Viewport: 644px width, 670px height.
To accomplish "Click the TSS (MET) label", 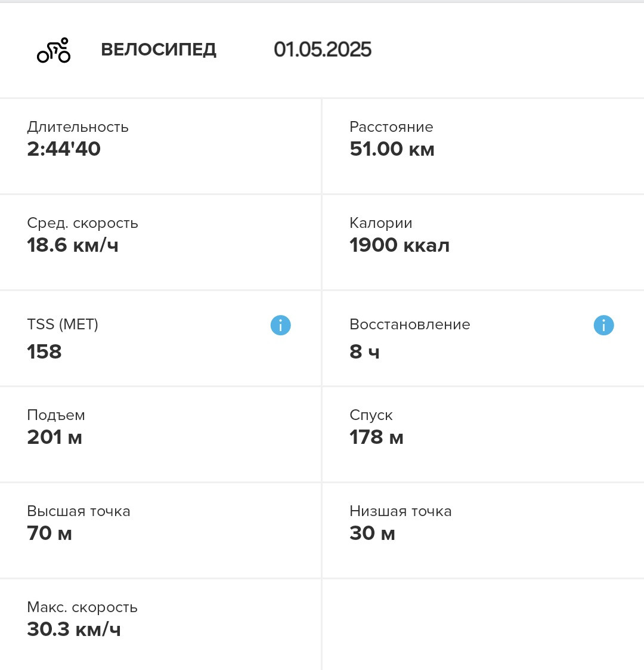I will [x=63, y=325].
